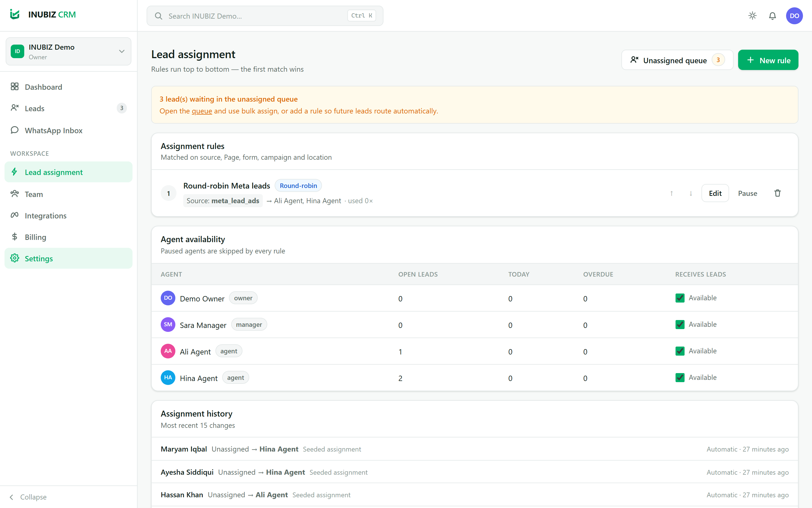Toggle the light/dark theme sun icon
812x508 pixels.
[x=752, y=16]
